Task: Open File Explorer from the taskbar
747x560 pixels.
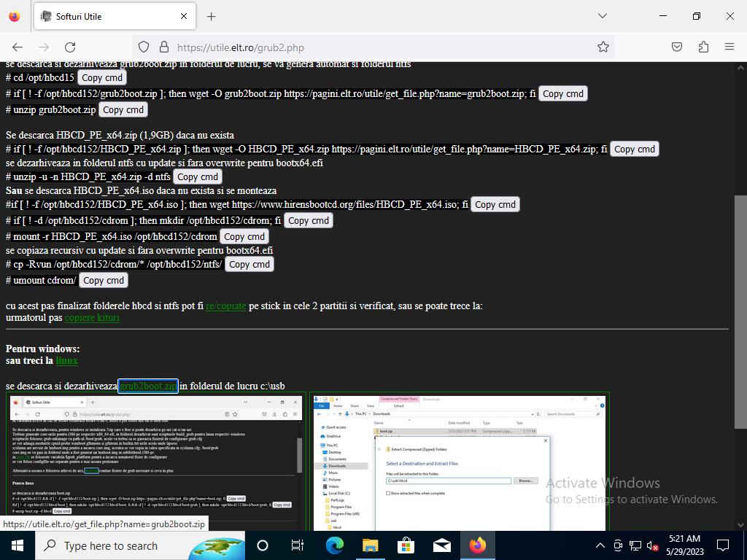Action: point(370,545)
